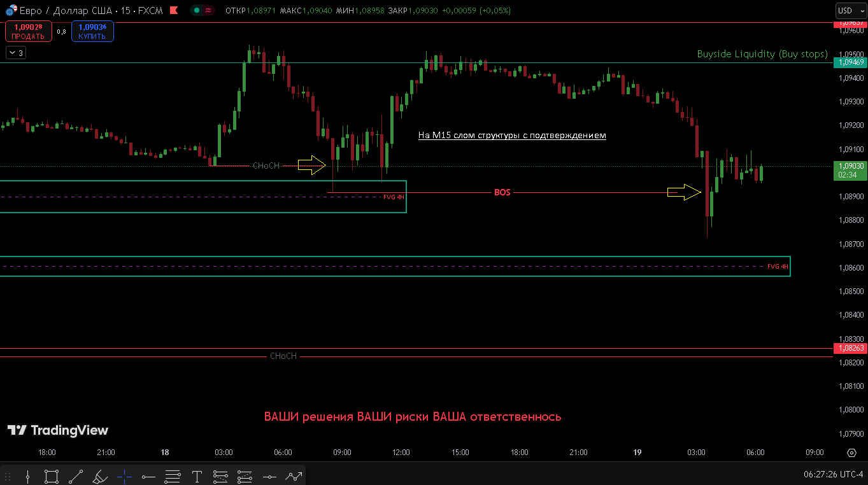Open the USD currency dropdown
This screenshot has width=868, height=485.
851,10
